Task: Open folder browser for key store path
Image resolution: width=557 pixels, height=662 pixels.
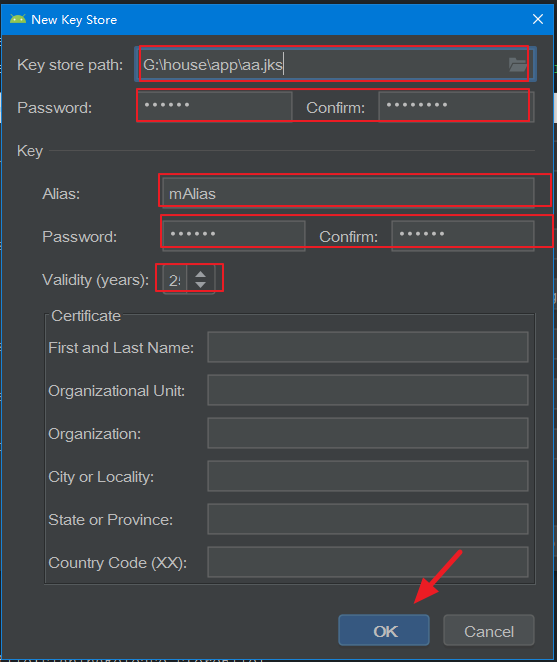Action: pyautogui.click(x=517, y=65)
